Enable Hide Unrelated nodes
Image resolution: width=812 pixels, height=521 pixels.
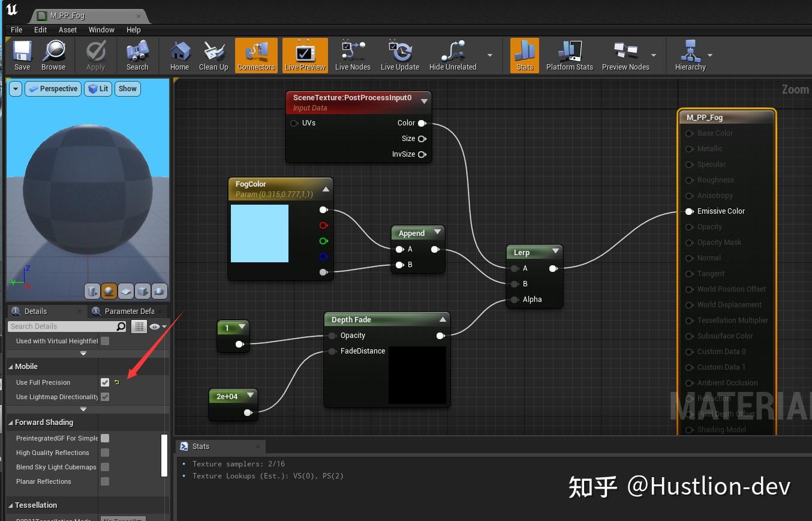tap(453, 55)
